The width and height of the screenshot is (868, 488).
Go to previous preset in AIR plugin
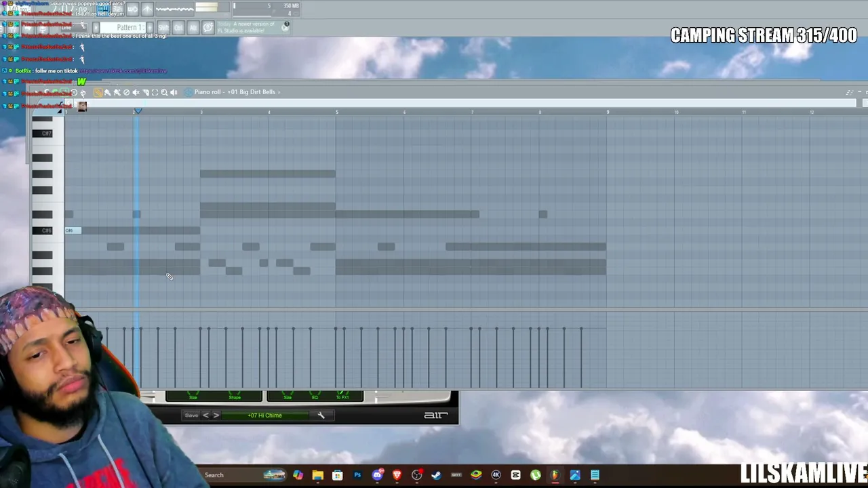point(206,415)
